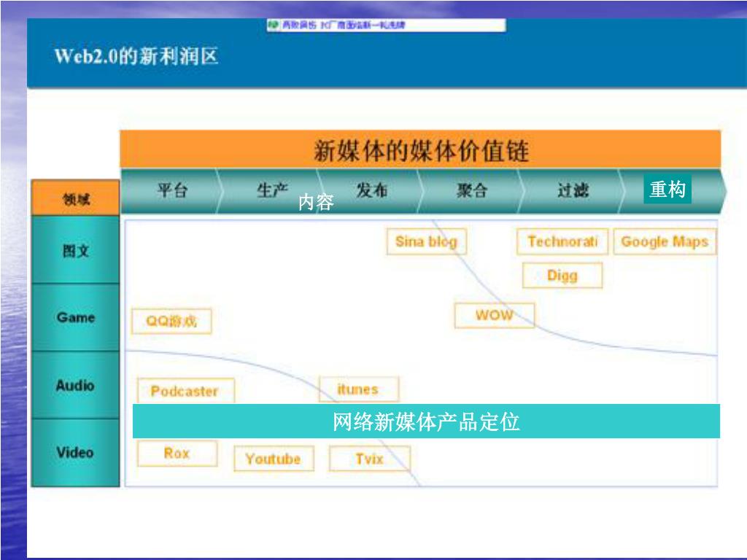This screenshot has width=747, height=560.
Task: Click the "Digg" box
Action: click(562, 276)
